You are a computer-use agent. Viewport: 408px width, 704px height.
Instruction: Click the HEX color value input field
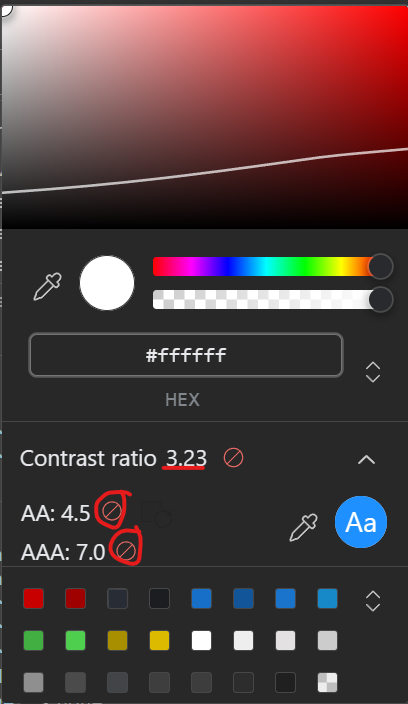click(x=186, y=355)
